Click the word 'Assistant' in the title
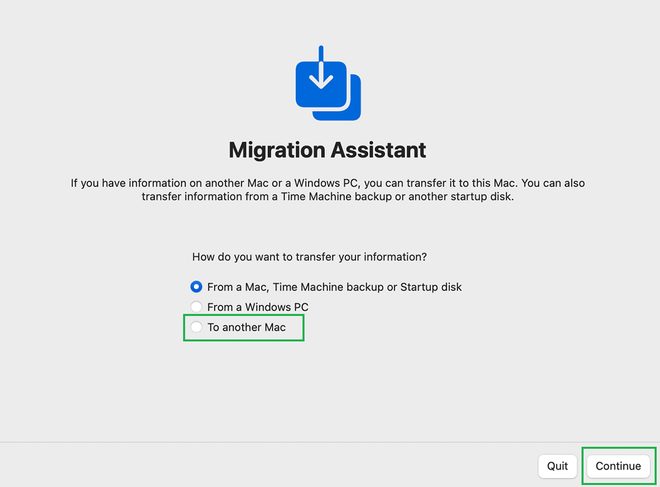The height and width of the screenshot is (487, 660). (378, 150)
